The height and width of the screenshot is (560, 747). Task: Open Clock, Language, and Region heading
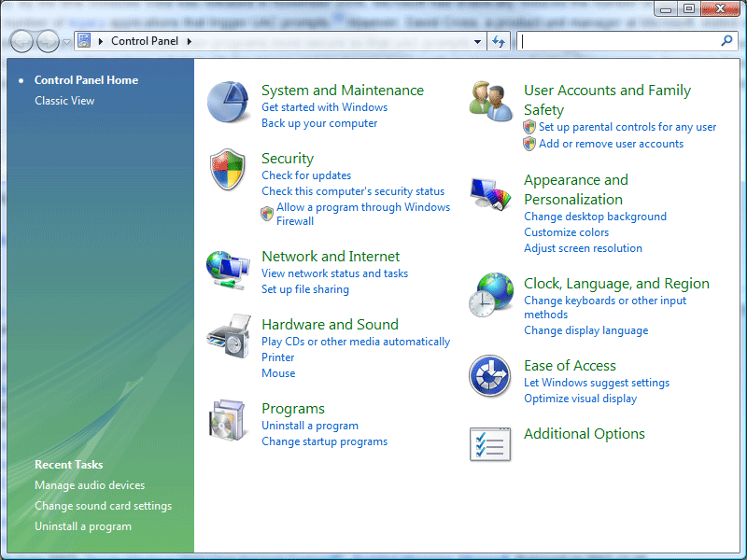616,284
